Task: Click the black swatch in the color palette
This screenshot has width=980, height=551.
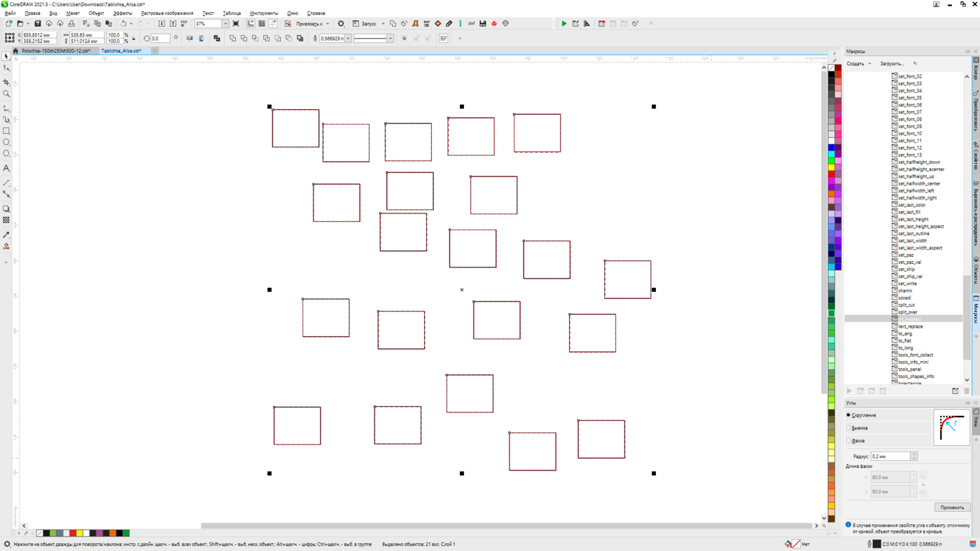Action: [x=832, y=74]
